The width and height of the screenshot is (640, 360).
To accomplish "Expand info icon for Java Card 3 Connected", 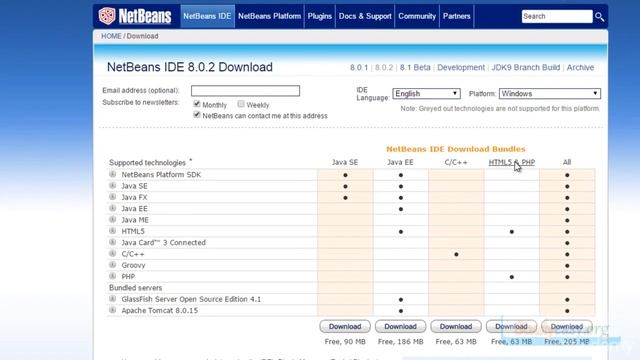I will pyautogui.click(x=113, y=242).
